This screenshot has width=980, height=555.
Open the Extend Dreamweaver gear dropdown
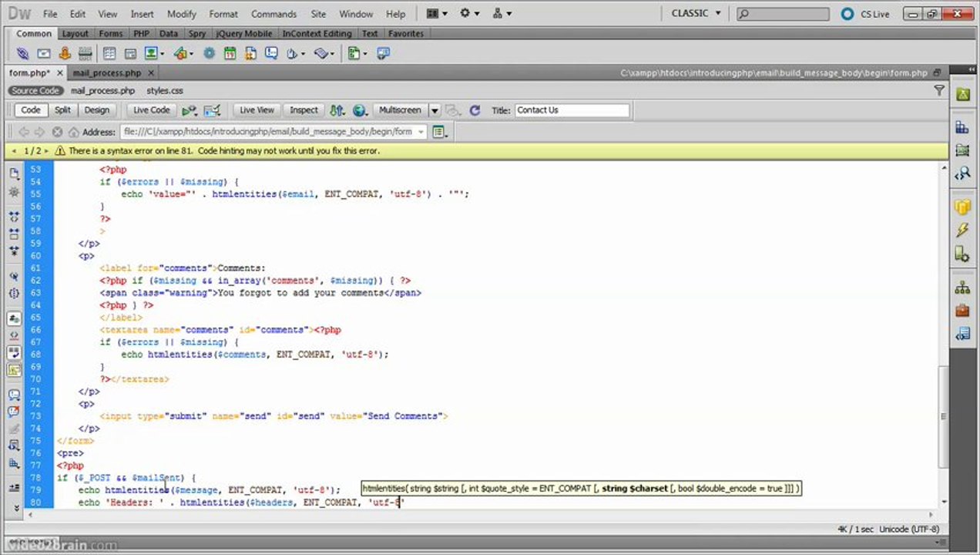coord(469,14)
